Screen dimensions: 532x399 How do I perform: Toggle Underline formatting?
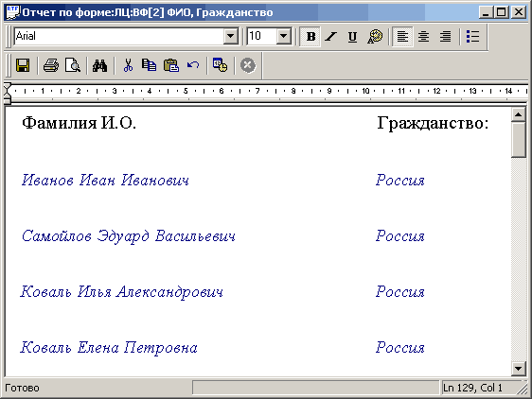[x=352, y=36]
